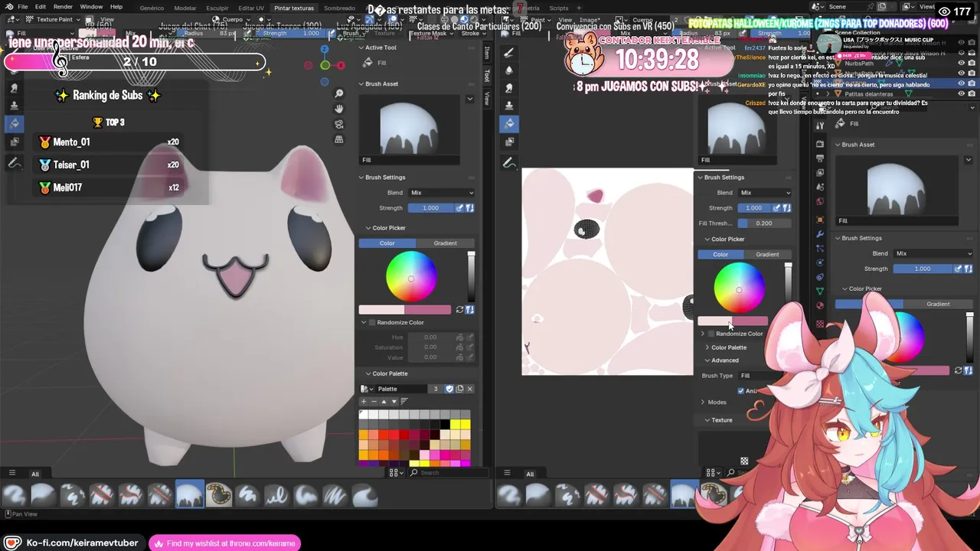Image resolution: width=980 pixels, height=551 pixels.
Task: Select the Draw brush in image editor toolbar
Action: click(510, 53)
